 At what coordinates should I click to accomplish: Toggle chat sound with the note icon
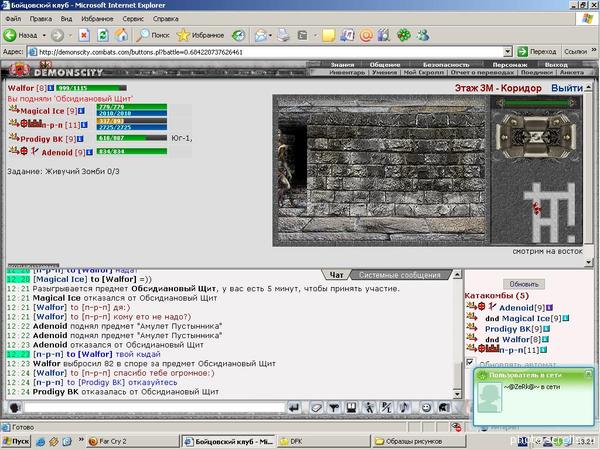[404, 408]
